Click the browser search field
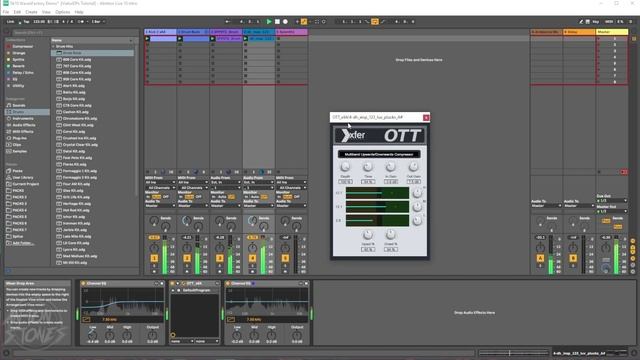The width and height of the screenshot is (640, 360). (76, 33)
